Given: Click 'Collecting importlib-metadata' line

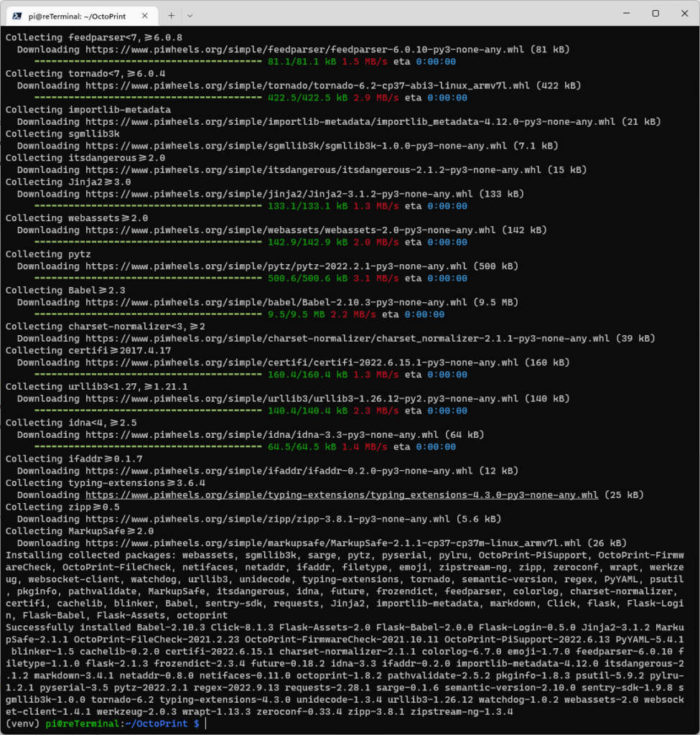Looking at the screenshot, I should (x=88, y=110).
